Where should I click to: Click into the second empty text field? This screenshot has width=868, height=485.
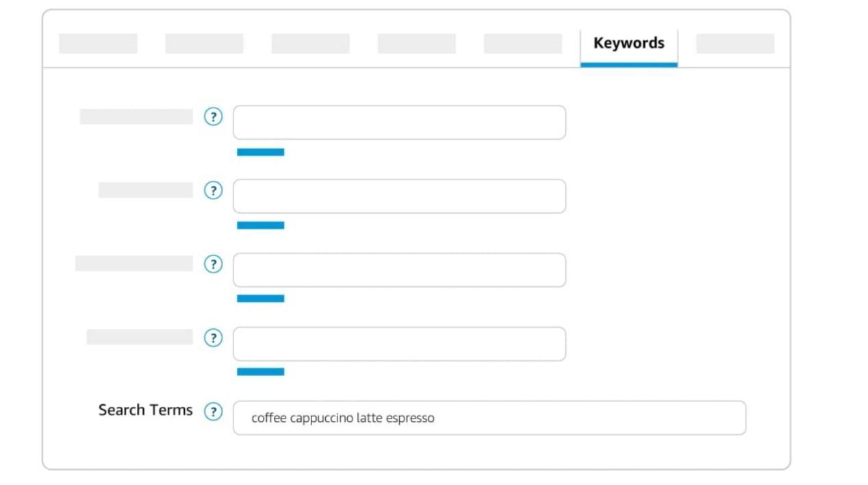(399, 197)
